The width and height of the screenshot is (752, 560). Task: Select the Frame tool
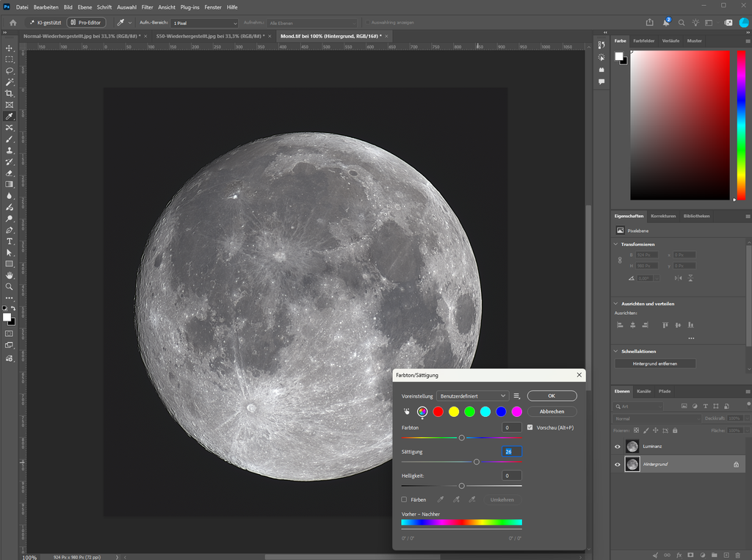[9, 105]
